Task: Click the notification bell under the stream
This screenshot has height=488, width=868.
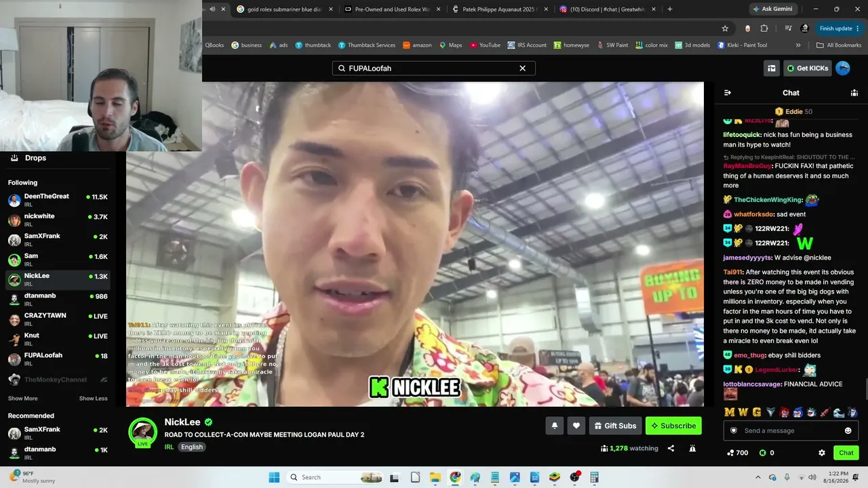Action: pyautogui.click(x=554, y=426)
